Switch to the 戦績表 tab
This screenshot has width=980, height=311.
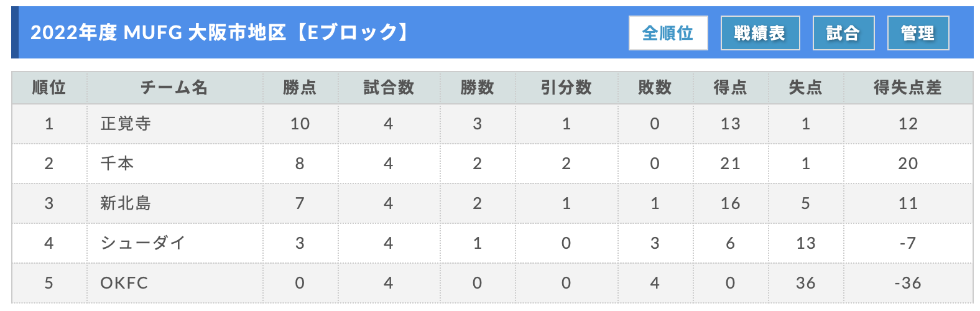click(760, 33)
